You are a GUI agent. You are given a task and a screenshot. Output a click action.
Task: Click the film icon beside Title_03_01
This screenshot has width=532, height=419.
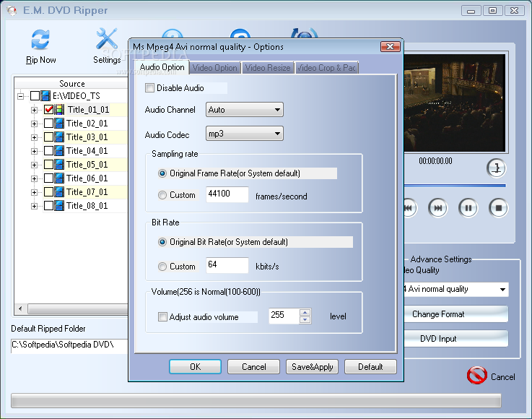(x=59, y=137)
